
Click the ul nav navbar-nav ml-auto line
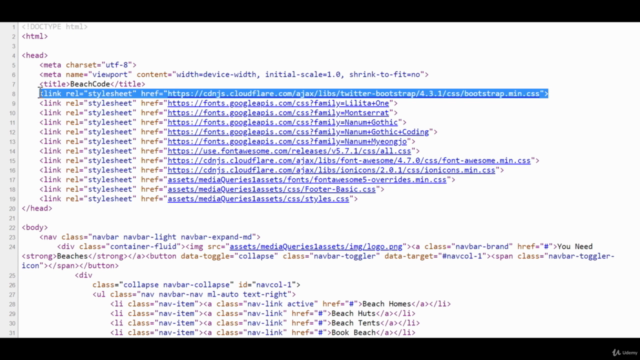[x=194, y=294]
